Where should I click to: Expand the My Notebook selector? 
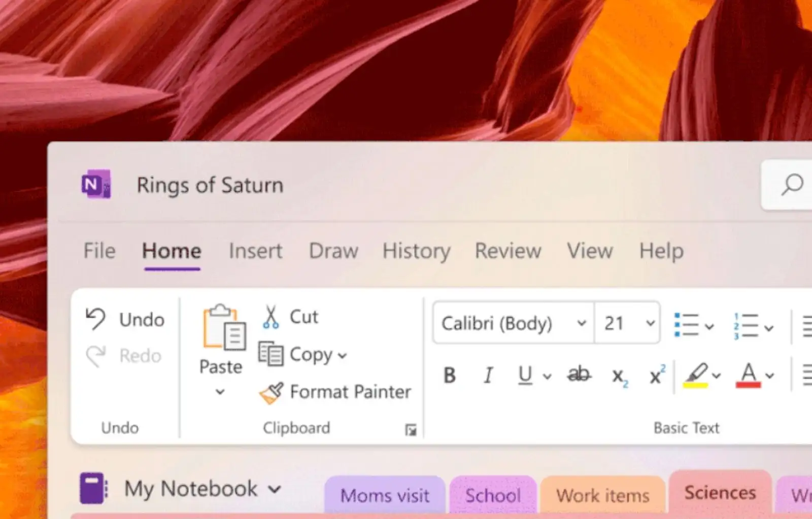(274, 489)
